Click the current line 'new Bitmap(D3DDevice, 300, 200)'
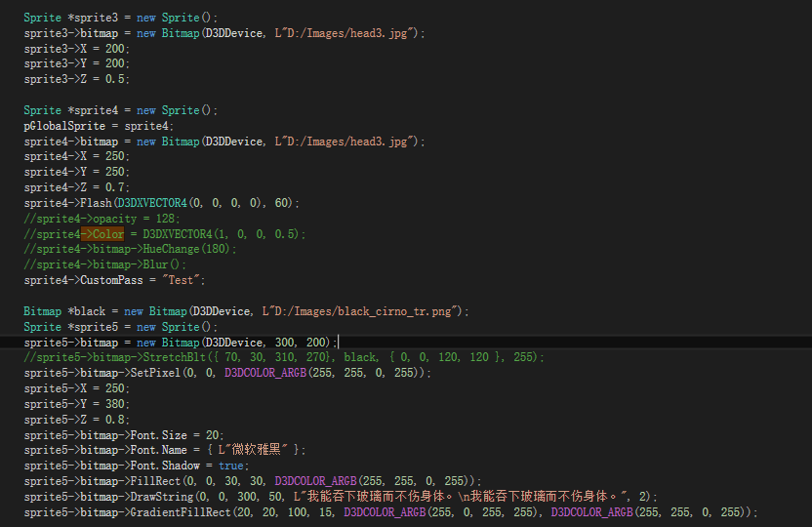 point(181,343)
